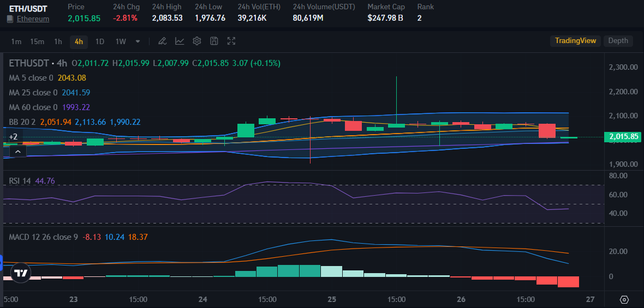644x308 pixels.
Task: Click the save chart floppy icon
Action: point(214,41)
